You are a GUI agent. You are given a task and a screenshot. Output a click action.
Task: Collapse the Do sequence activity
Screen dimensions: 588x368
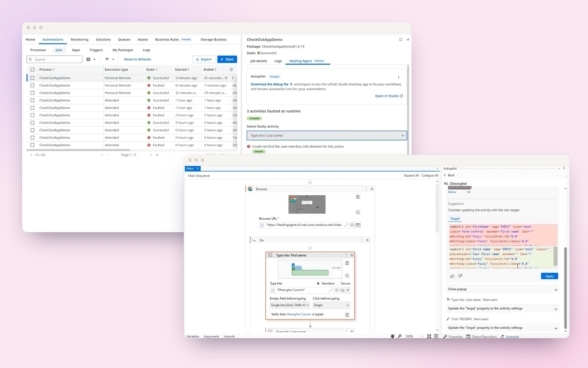point(367,240)
